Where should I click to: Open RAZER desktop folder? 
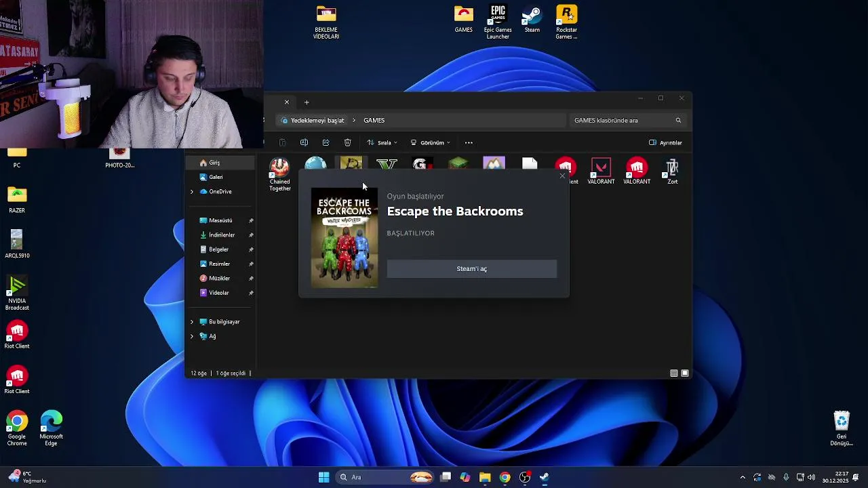17,200
